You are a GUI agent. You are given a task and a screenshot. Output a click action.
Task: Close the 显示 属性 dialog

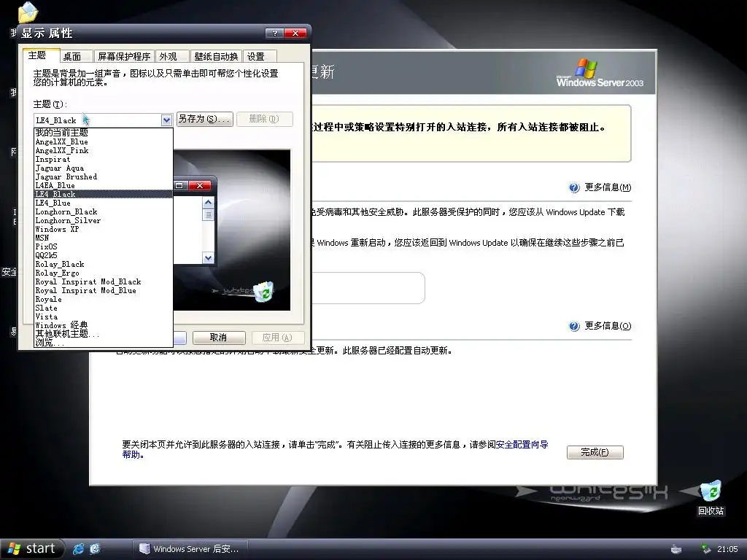pos(295,33)
